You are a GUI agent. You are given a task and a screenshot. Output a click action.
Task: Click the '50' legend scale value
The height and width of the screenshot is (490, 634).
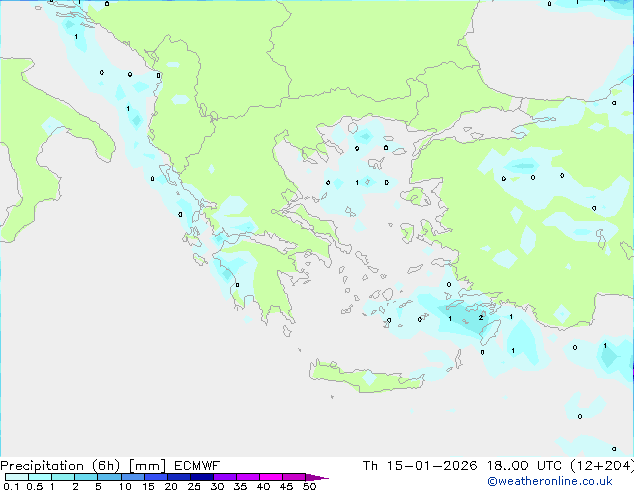pos(309,486)
